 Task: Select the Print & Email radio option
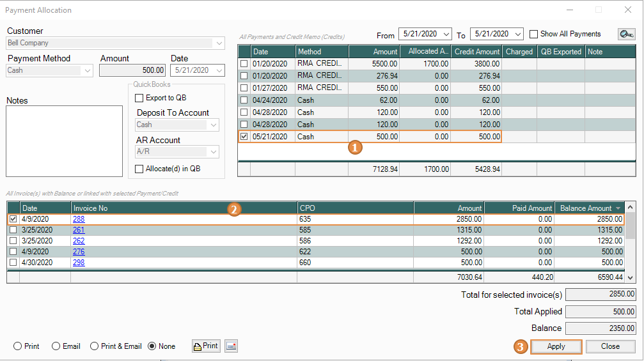pos(95,346)
